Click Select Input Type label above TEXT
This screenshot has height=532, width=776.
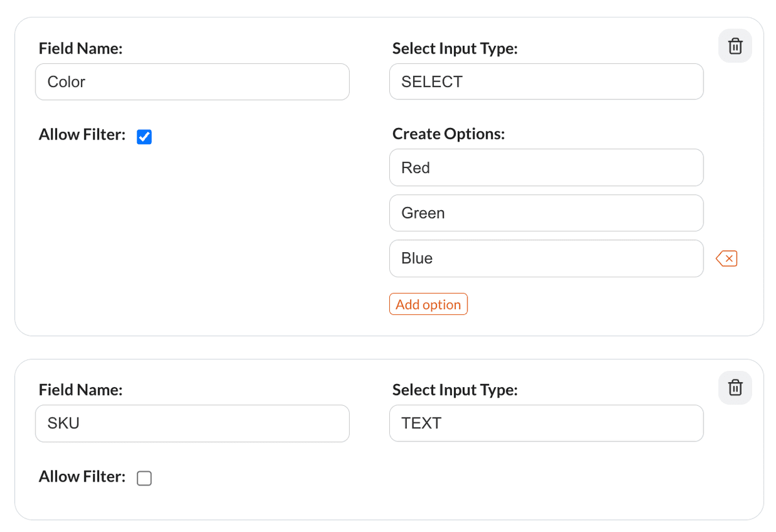455,390
